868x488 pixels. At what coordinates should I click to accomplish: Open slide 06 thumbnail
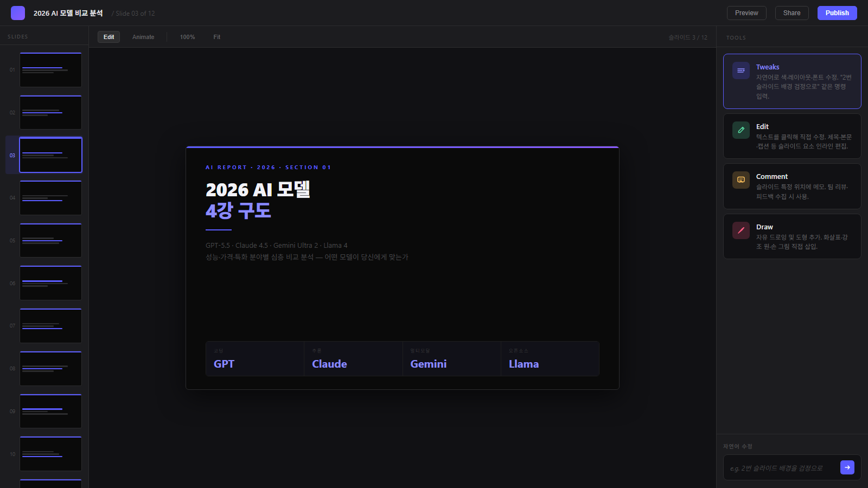pos(50,283)
